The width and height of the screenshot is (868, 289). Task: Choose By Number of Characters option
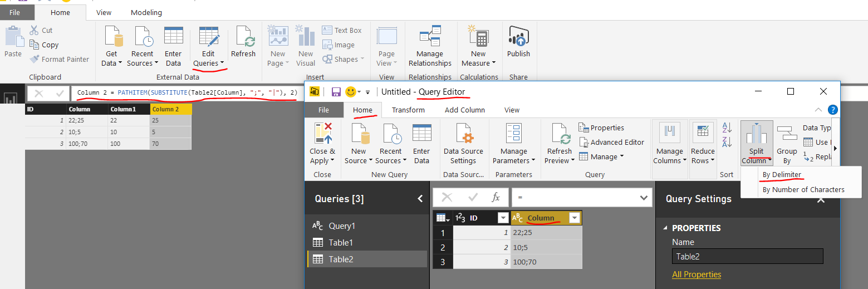click(803, 189)
